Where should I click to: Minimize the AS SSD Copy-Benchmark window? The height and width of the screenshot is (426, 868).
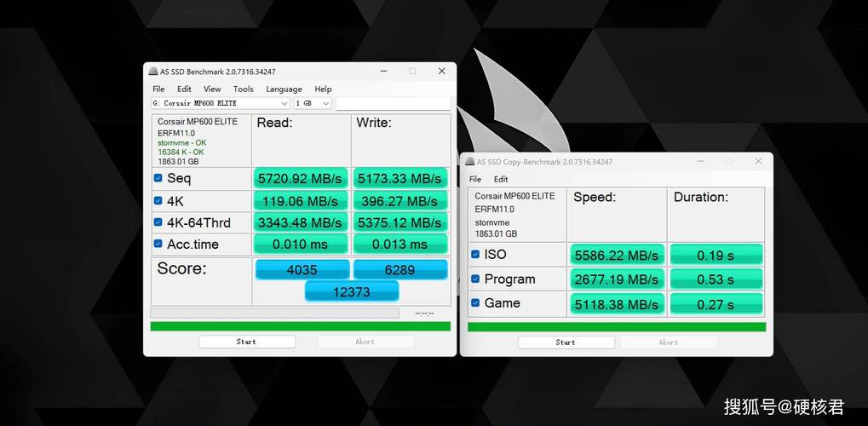coord(699,161)
